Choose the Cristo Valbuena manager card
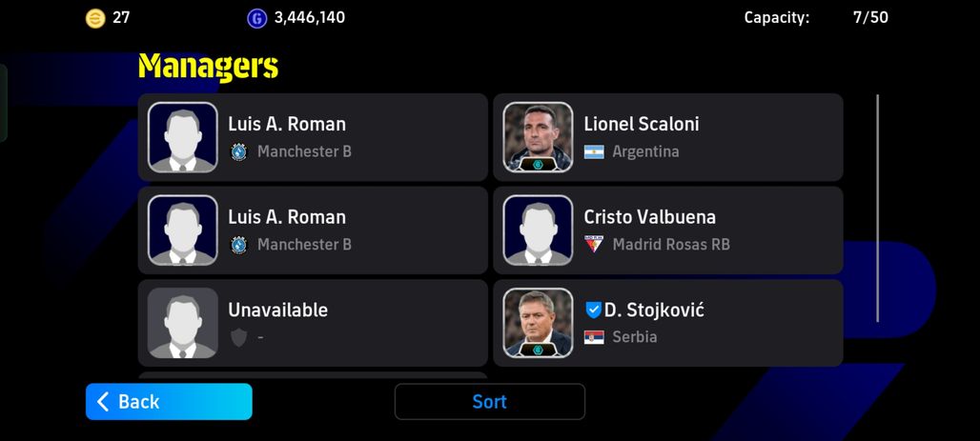Image resolution: width=980 pixels, height=441 pixels. 668,231
